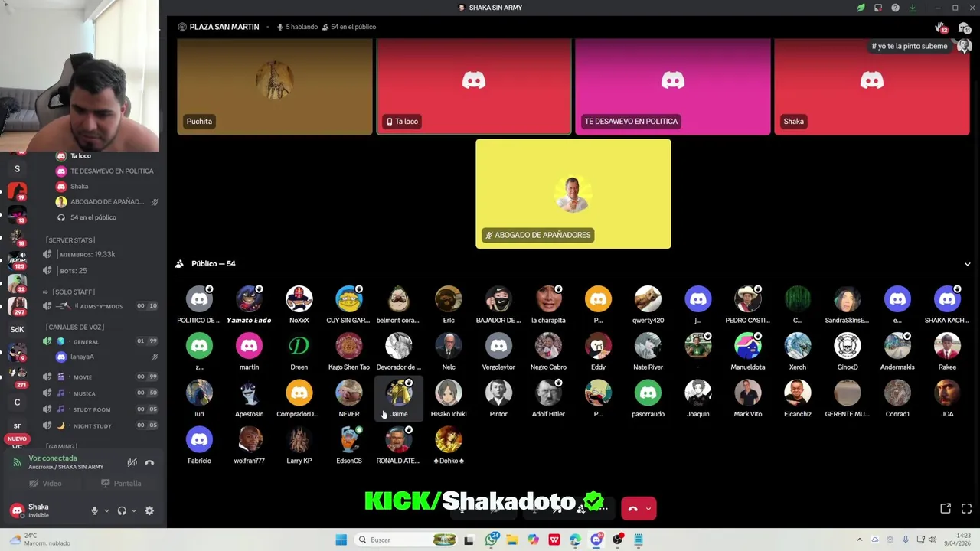The image size is (980, 551).
Task: Open WhatsApp from the taskbar
Action: coord(492,540)
